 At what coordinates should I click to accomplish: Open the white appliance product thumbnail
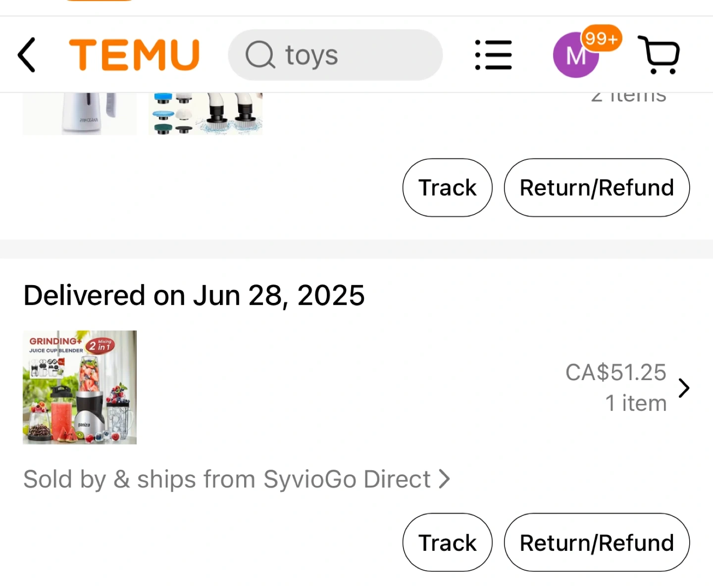(x=80, y=114)
